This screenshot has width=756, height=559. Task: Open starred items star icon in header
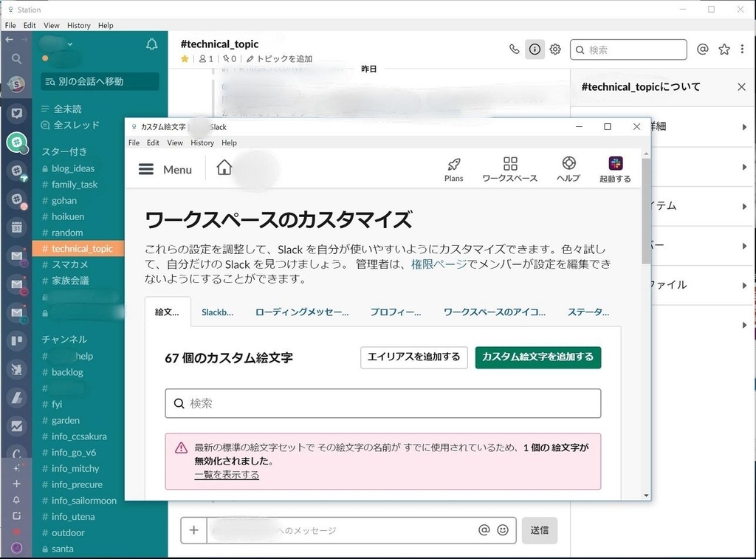pyautogui.click(x=724, y=49)
